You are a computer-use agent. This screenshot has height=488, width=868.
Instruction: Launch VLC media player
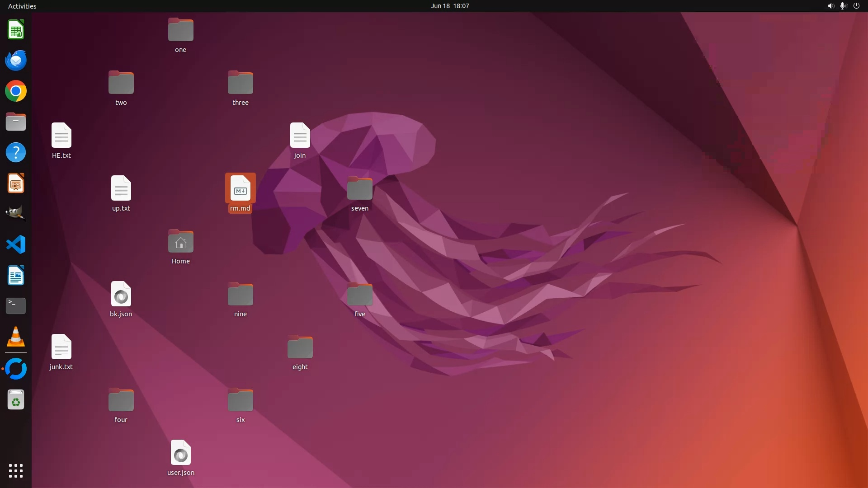pyautogui.click(x=16, y=337)
